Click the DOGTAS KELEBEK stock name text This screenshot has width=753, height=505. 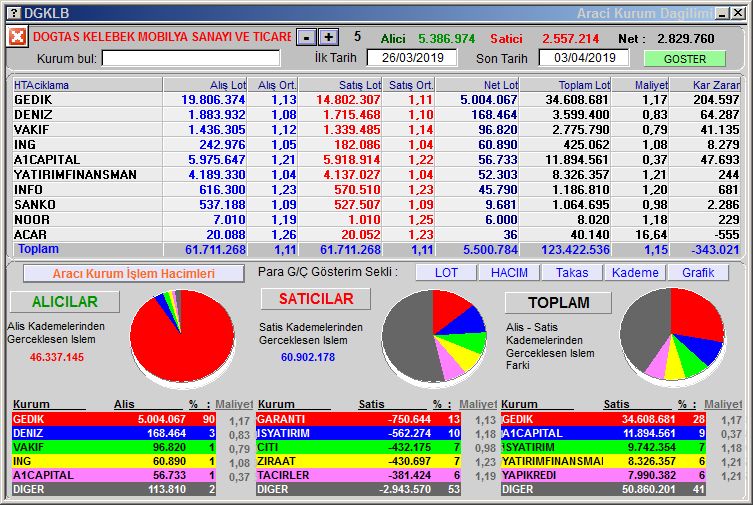tap(162, 37)
